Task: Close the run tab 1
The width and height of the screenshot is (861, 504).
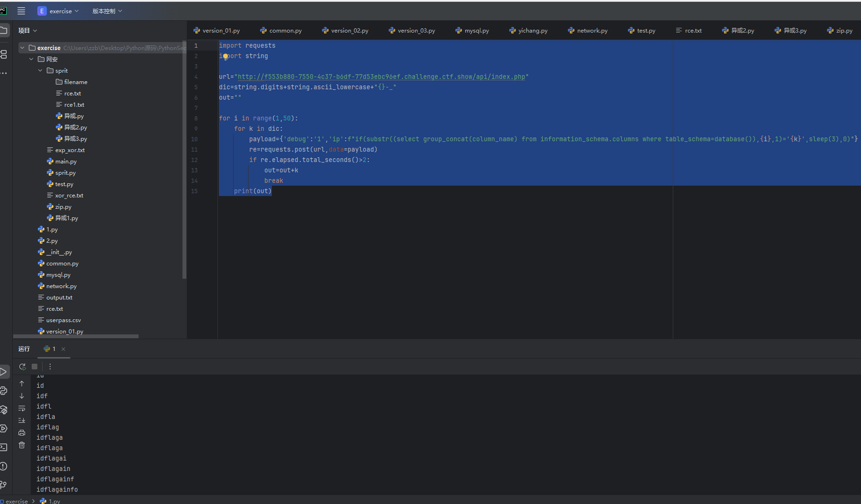Action: tap(63, 349)
